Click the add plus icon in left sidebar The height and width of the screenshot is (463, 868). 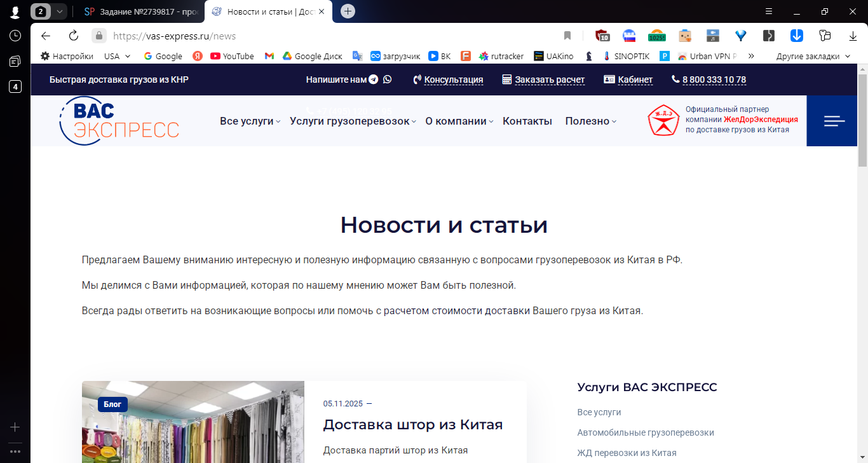[x=15, y=427]
